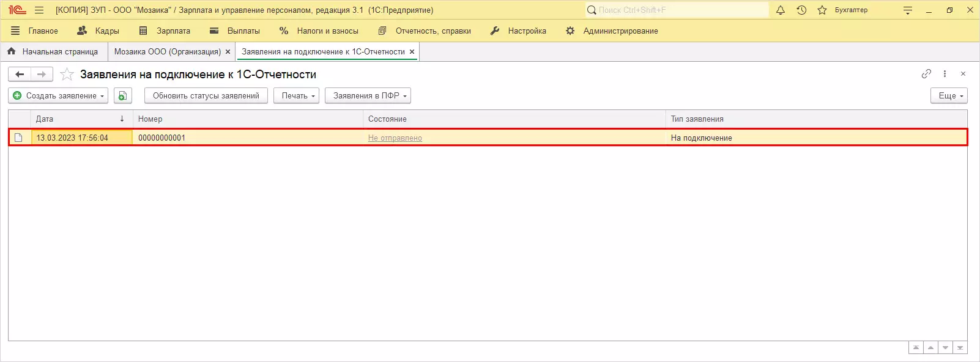Add form to favorites with star icon
The height and width of the screenshot is (362, 980).
point(67,74)
